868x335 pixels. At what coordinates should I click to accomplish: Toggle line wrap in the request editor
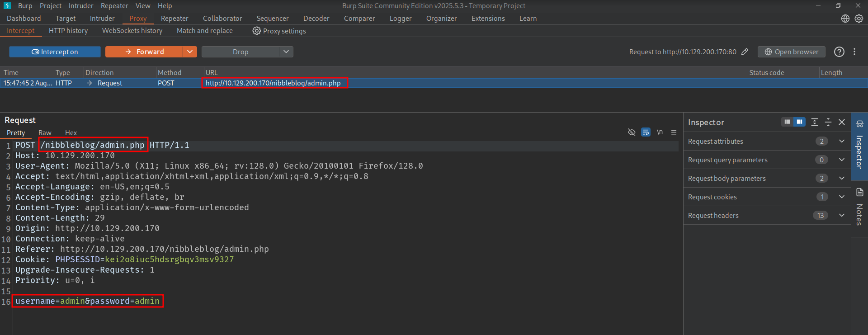pos(646,132)
